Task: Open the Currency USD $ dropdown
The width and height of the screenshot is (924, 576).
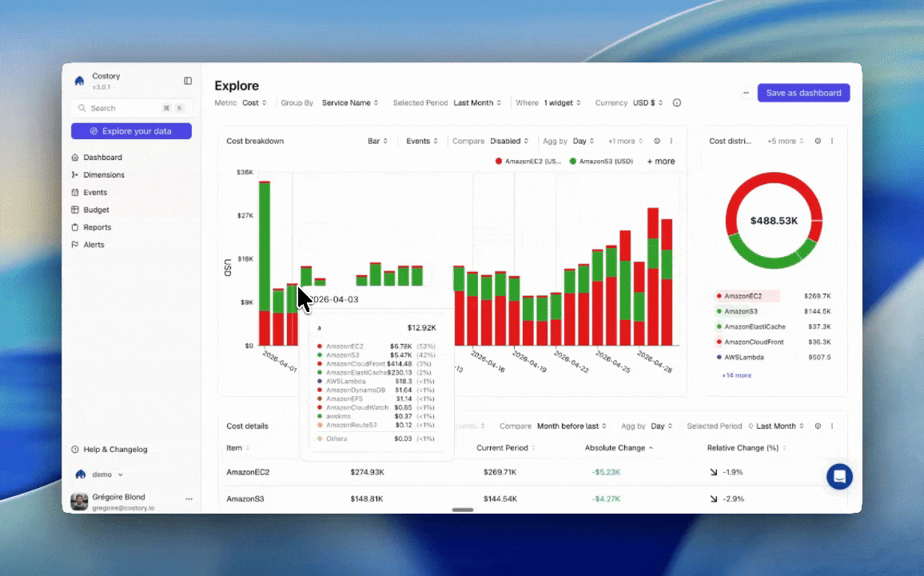Action: [x=647, y=102]
